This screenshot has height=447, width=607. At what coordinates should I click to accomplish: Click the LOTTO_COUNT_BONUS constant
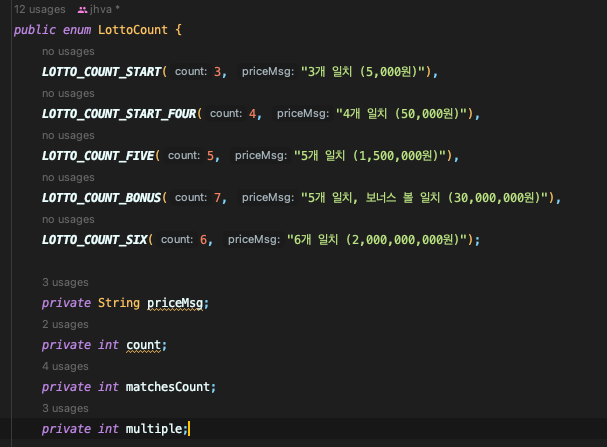[101, 198]
